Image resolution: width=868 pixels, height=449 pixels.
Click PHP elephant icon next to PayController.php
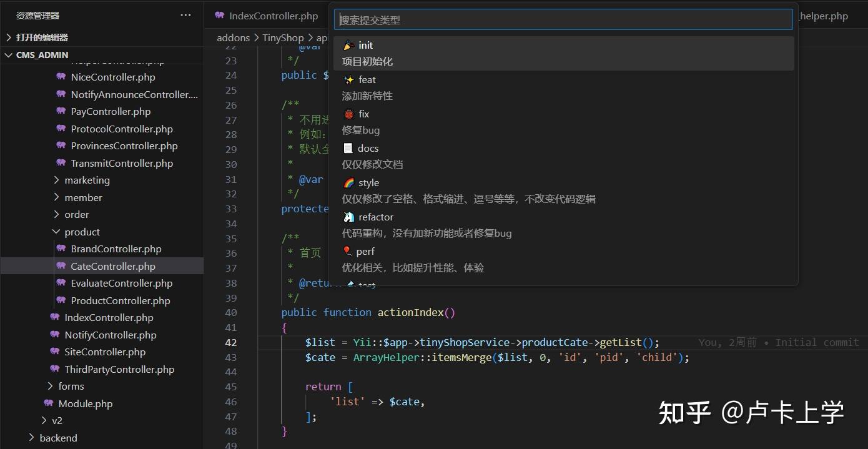[61, 111]
